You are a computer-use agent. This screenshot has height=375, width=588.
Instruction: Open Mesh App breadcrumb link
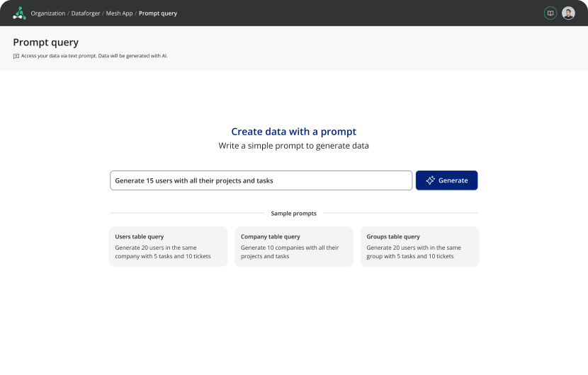click(119, 13)
